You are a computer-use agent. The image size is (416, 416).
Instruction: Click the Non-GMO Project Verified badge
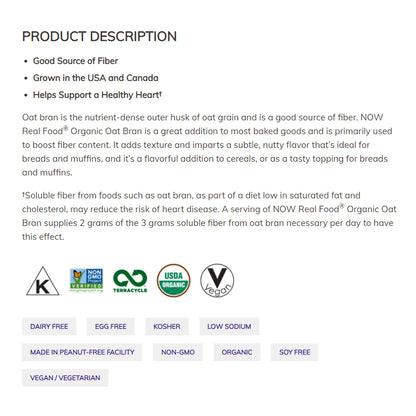click(86, 280)
